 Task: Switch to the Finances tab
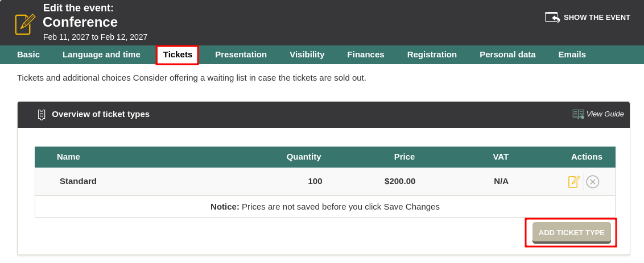point(366,55)
